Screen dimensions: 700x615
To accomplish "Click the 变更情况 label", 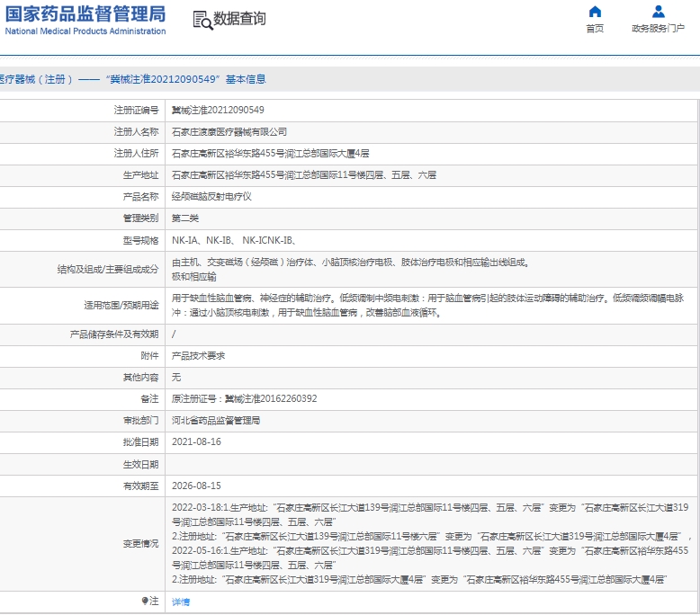I will 140,544.
